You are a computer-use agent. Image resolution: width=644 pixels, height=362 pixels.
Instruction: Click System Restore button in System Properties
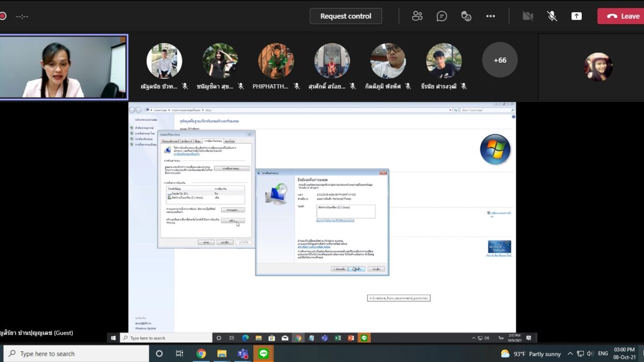click(x=232, y=168)
